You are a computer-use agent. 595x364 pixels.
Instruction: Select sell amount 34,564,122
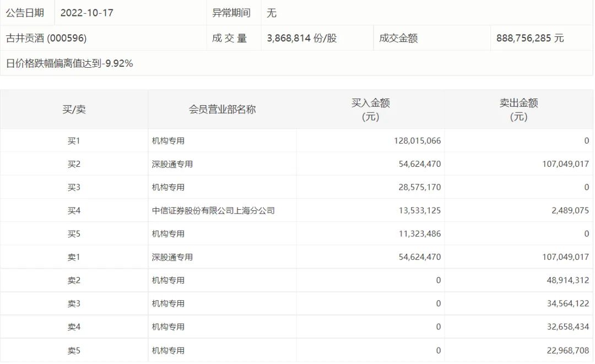[x=568, y=304]
